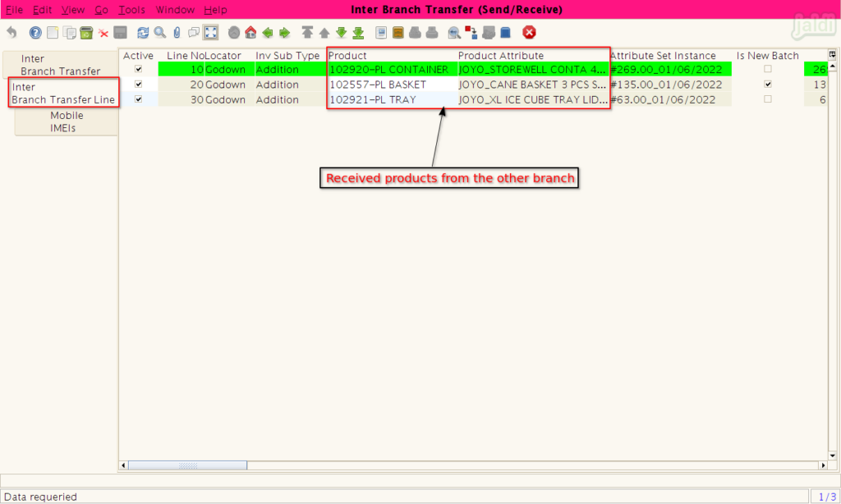Go to next record with green down arrow
841x504 pixels.
(341, 33)
